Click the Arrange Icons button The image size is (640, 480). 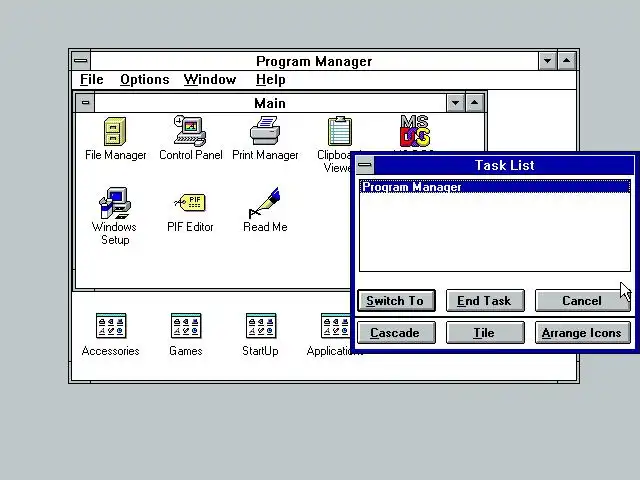[582, 333]
